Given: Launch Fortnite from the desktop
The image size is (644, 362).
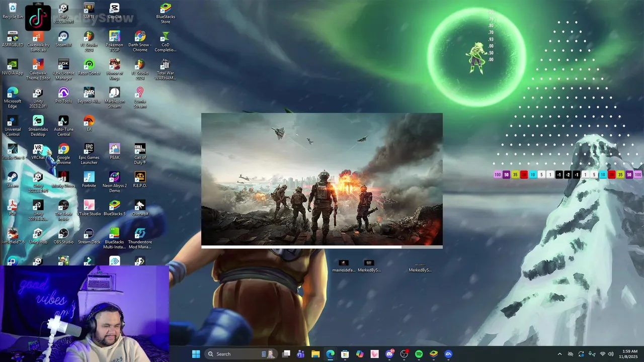Looking at the screenshot, I should click(x=89, y=180).
